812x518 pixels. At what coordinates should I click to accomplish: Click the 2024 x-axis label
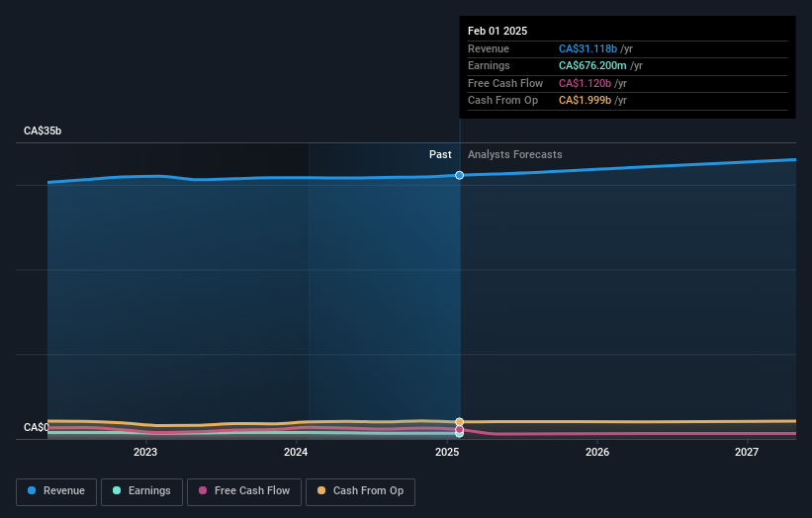(x=296, y=452)
